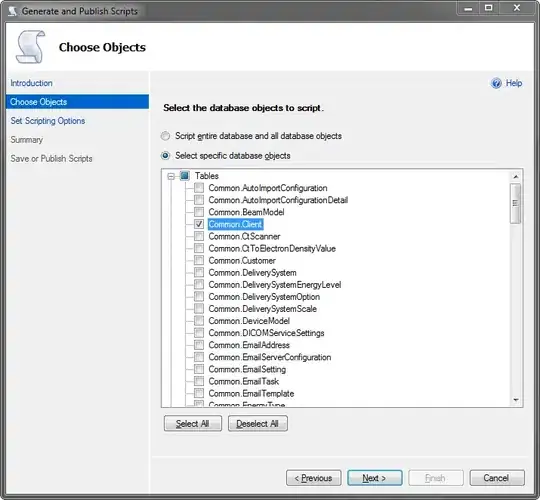Click the title bar application icon
Viewport: 540px width, 500px height.
click(x=12, y=11)
